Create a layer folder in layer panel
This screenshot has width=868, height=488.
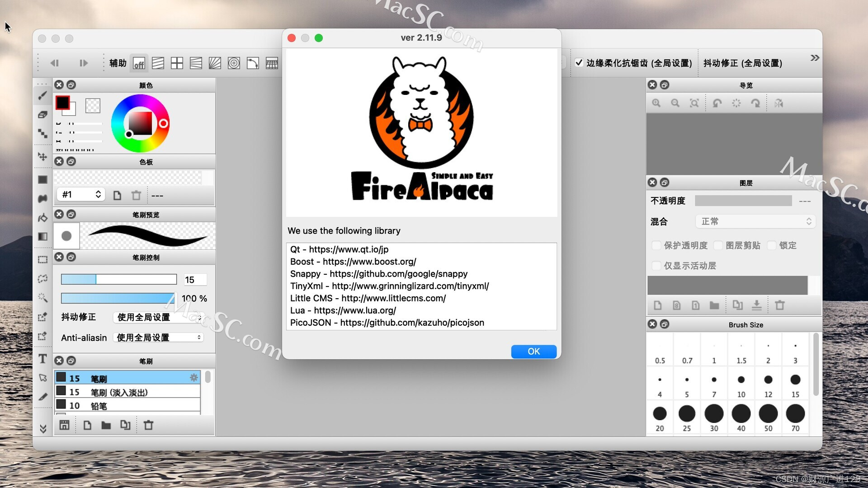[714, 305]
